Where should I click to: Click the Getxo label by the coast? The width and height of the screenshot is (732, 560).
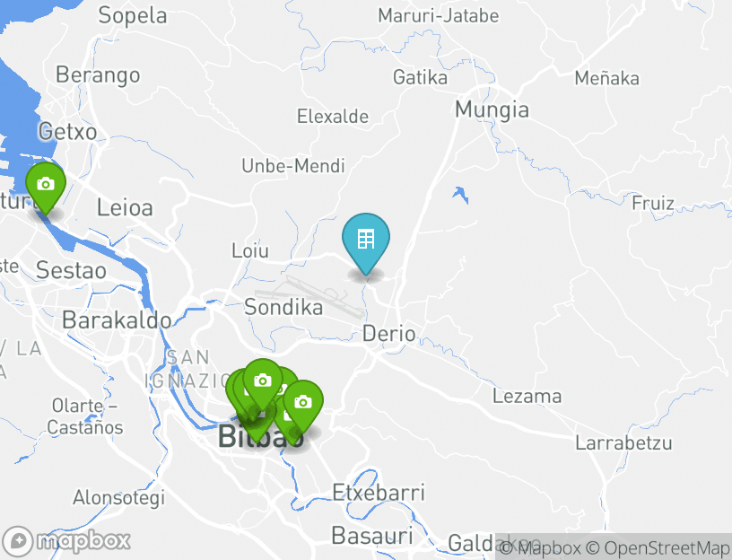click(67, 132)
